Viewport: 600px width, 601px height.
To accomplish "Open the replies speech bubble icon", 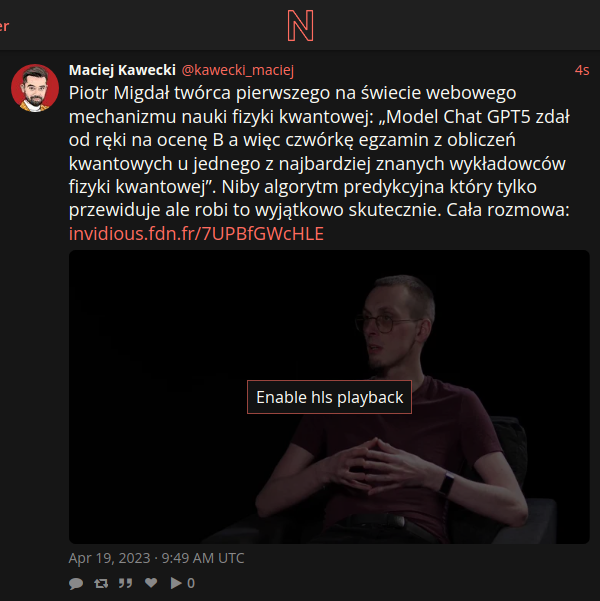I will click(x=76, y=583).
